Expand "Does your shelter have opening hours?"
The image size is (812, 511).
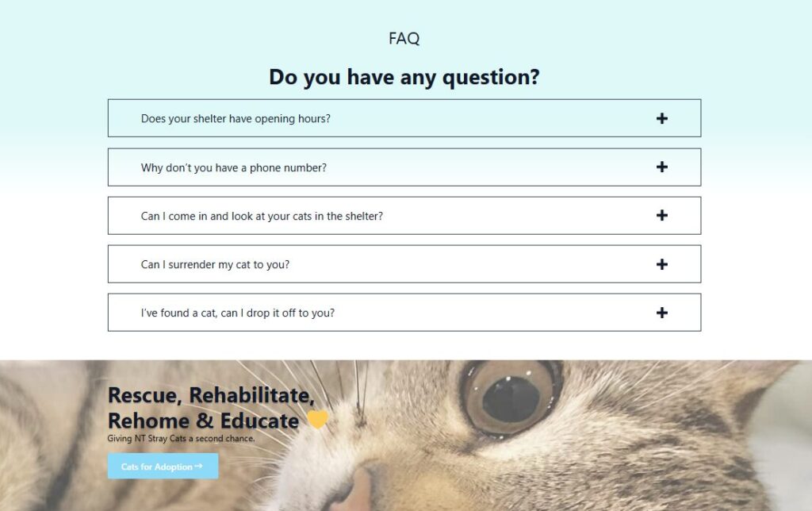tap(236, 118)
